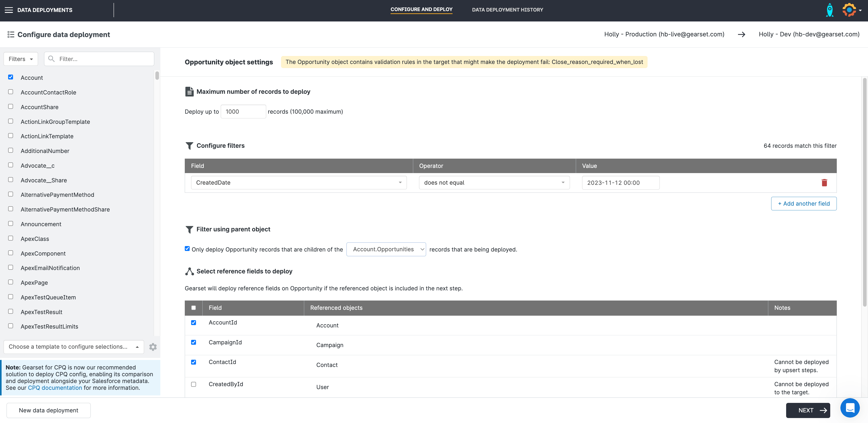Toggle parent object filter checkbox
Screen dimensions: 868x423
[x=187, y=249]
